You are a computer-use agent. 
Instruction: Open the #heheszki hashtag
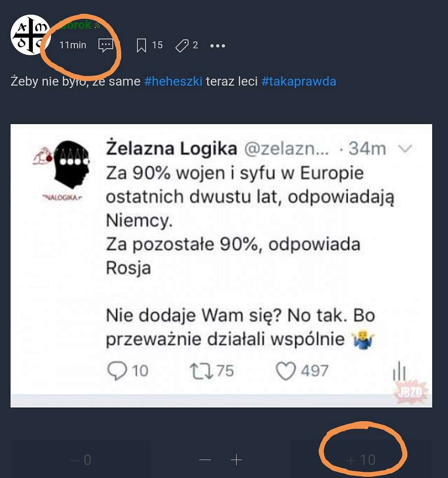[173, 82]
